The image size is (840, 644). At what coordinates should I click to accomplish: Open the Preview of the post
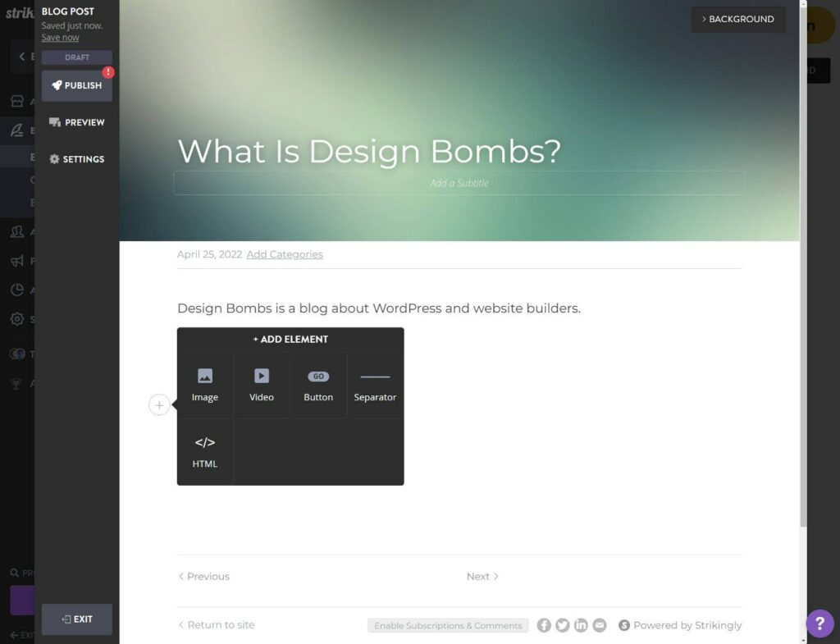coord(77,122)
